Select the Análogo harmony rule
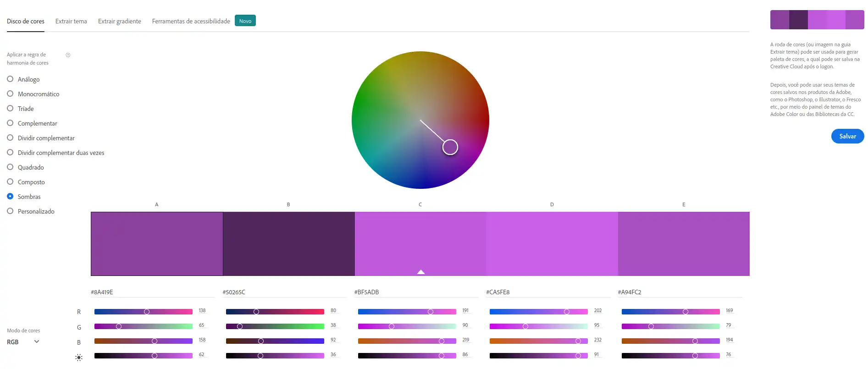Screen dimensions: 868x369 pyautogui.click(x=10, y=79)
